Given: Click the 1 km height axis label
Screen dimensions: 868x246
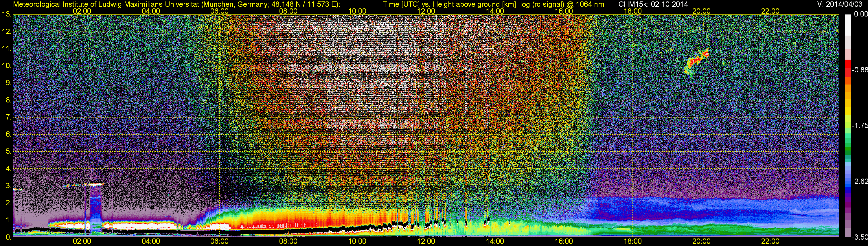Looking at the screenshot, I should tap(8, 220).
